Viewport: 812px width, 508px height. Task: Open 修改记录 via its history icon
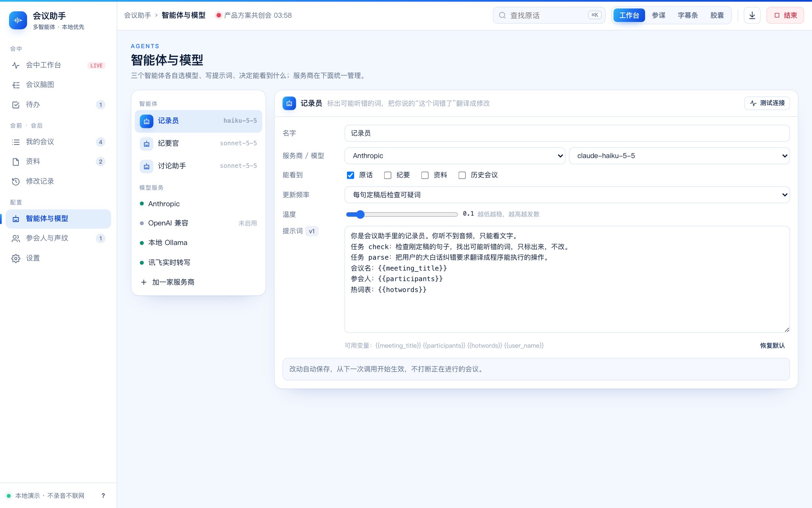[16, 182]
